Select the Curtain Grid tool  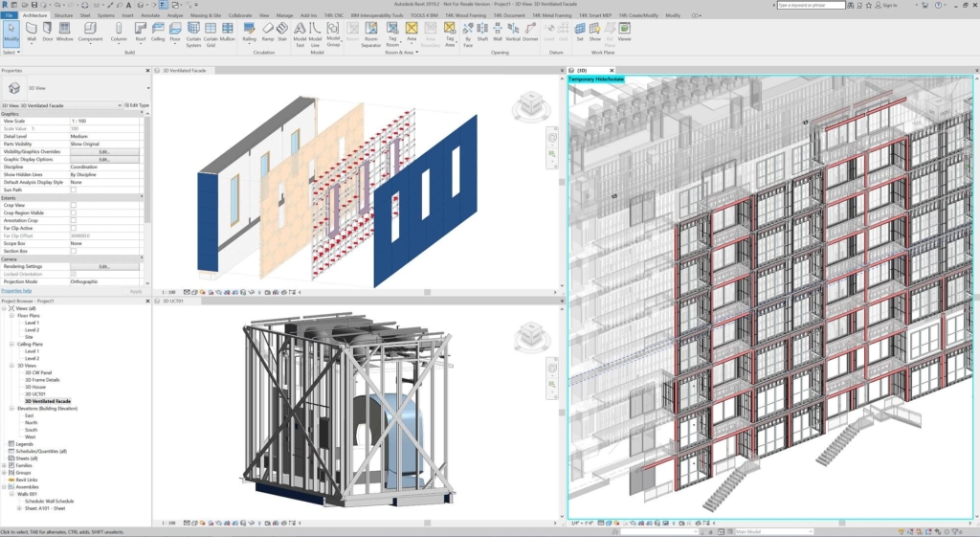[211, 34]
